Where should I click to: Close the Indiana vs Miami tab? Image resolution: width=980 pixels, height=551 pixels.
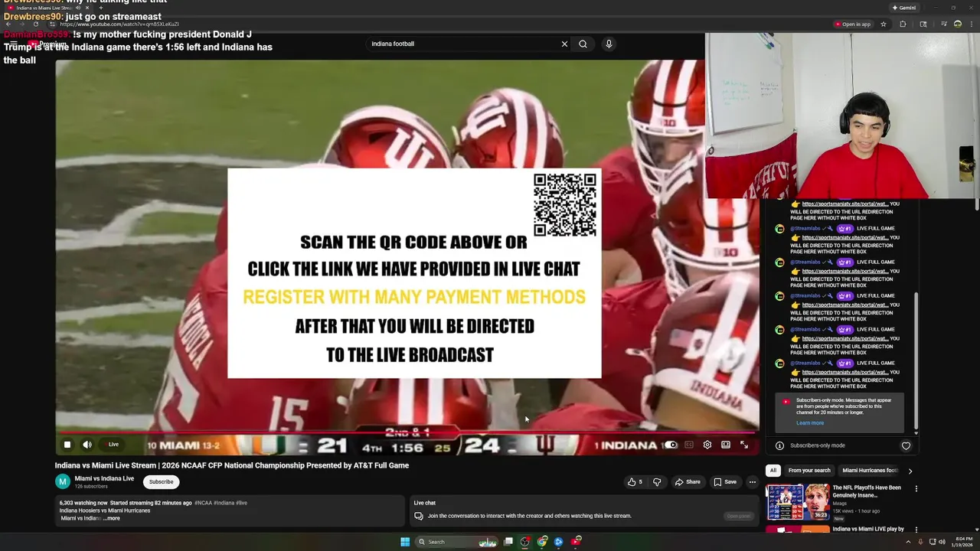(x=87, y=8)
